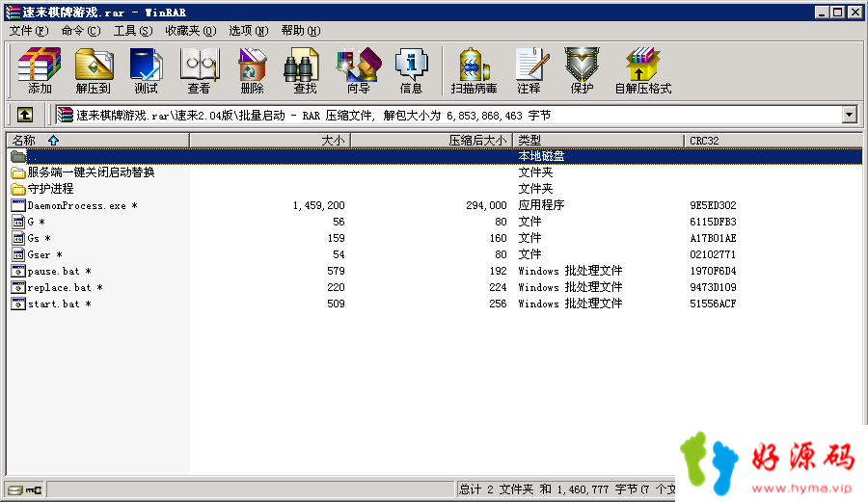This screenshot has height=502, width=868.
Task: Expand the address bar path dropdown
Action: coord(849,115)
